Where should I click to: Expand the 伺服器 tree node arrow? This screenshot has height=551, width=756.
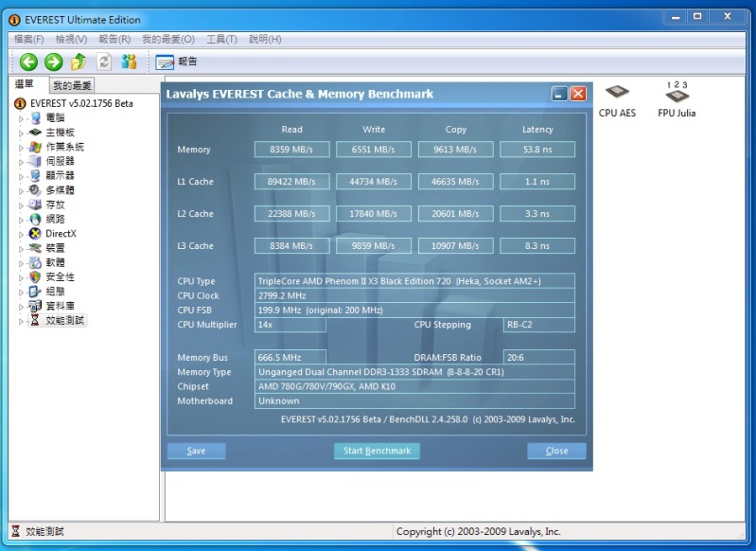[x=21, y=162]
